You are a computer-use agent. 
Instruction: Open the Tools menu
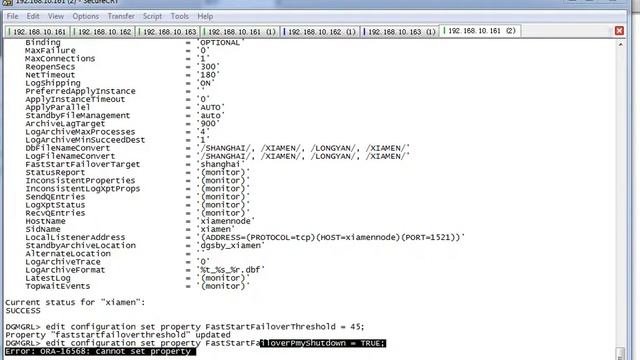(x=180, y=16)
